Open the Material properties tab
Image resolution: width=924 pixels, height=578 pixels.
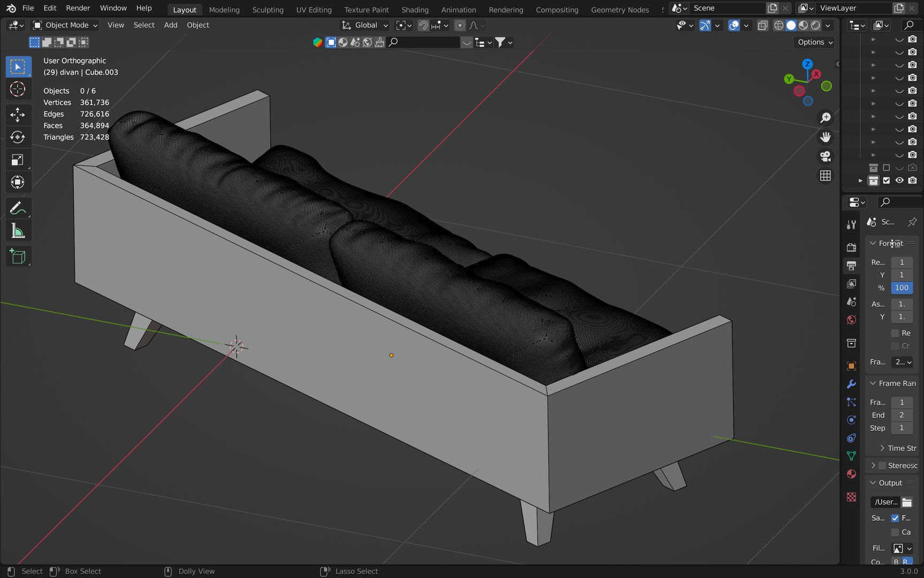click(x=851, y=474)
